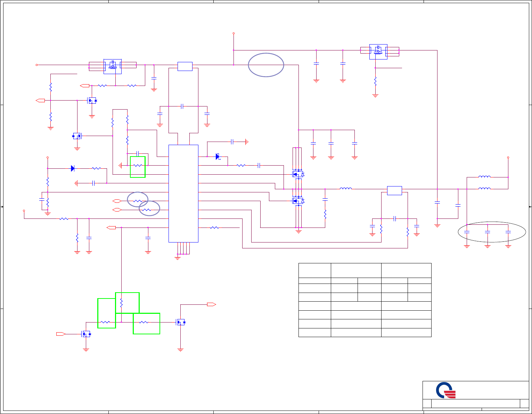Select the inductor coil between MOSFETs and sense resistor

[345, 189]
